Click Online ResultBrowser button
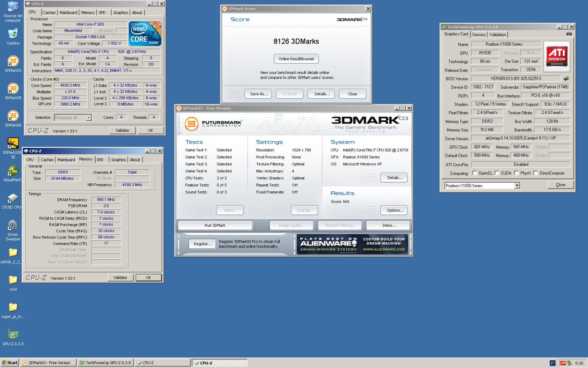 (x=296, y=59)
